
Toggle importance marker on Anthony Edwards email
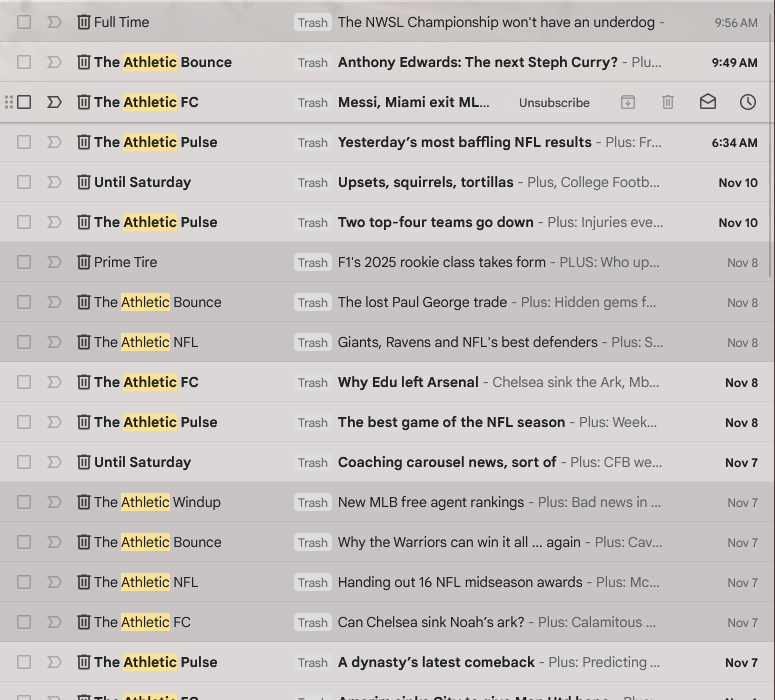tap(54, 62)
